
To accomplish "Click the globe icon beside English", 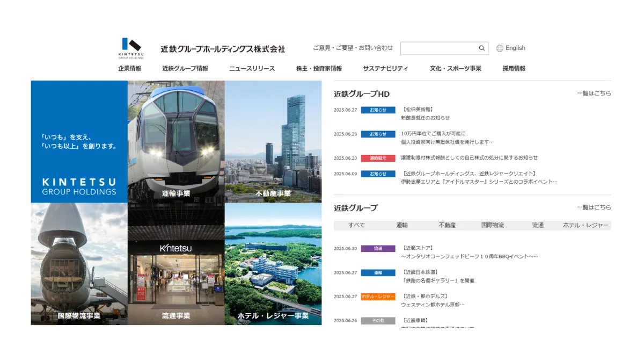I will (500, 48).
